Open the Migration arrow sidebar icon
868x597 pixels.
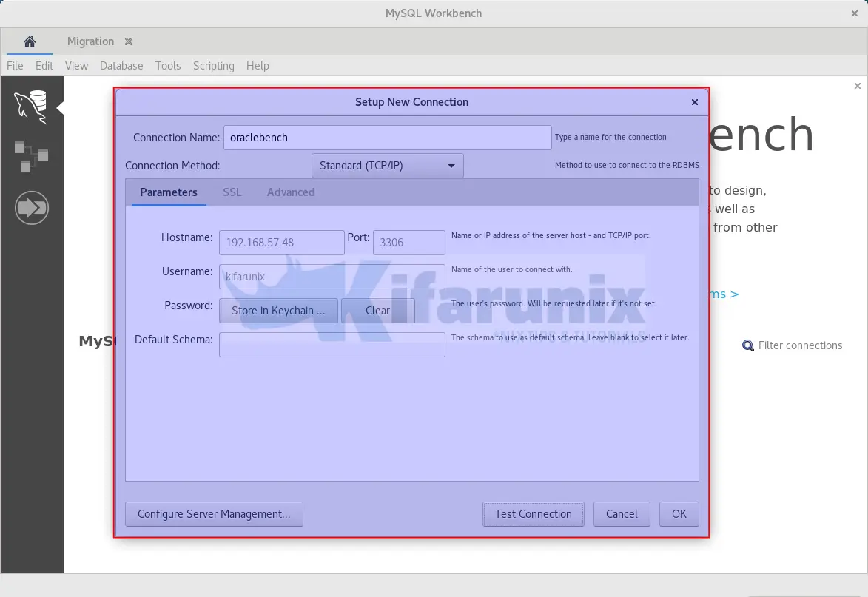31,208
